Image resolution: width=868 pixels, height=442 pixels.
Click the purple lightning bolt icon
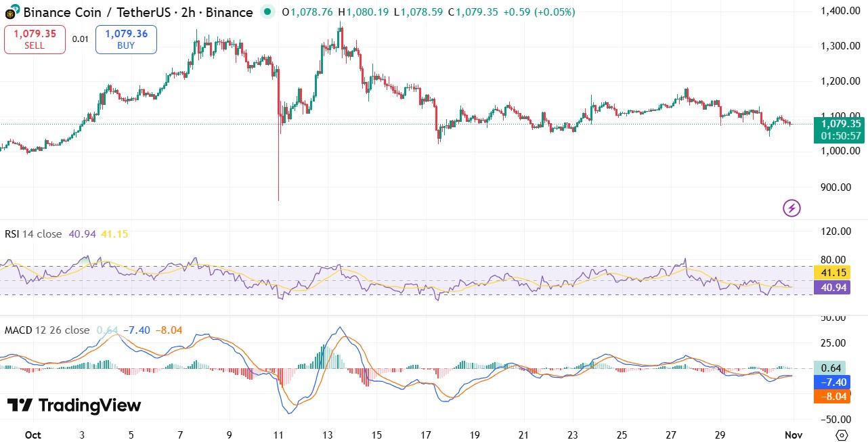791,208
